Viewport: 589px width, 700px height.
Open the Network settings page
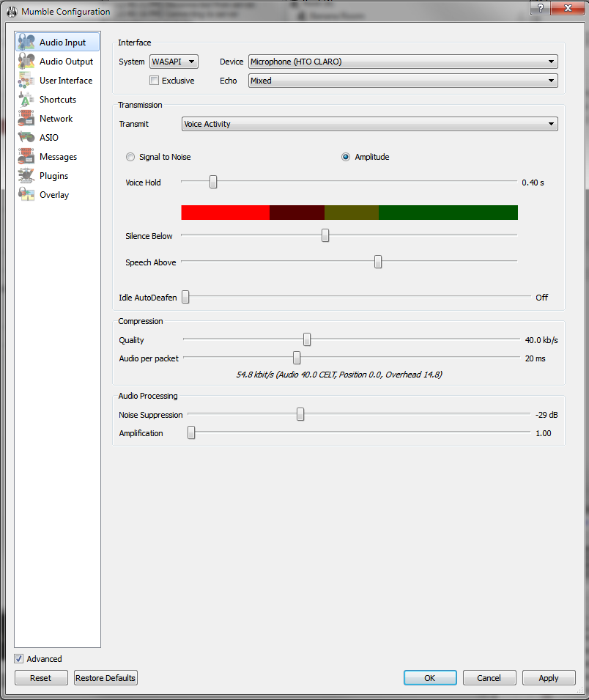click(58, 118)
